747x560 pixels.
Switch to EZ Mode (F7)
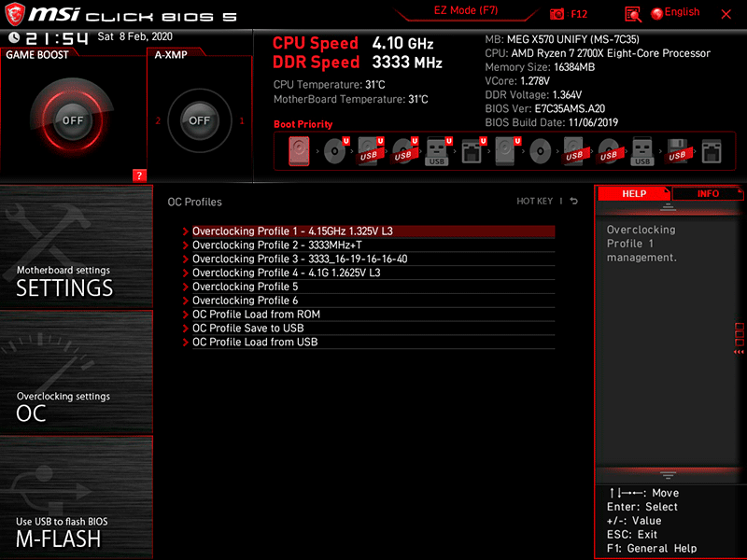[466, 11]
